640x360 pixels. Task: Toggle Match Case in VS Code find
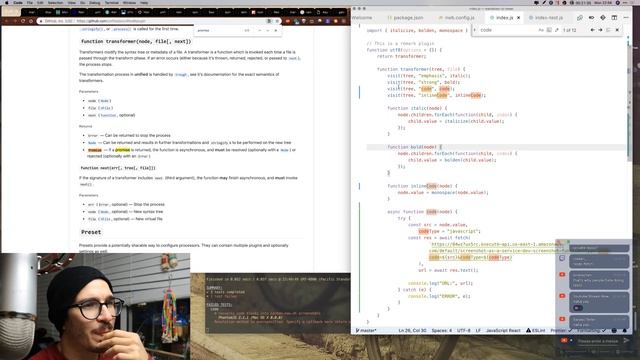[x=541, y=30]
